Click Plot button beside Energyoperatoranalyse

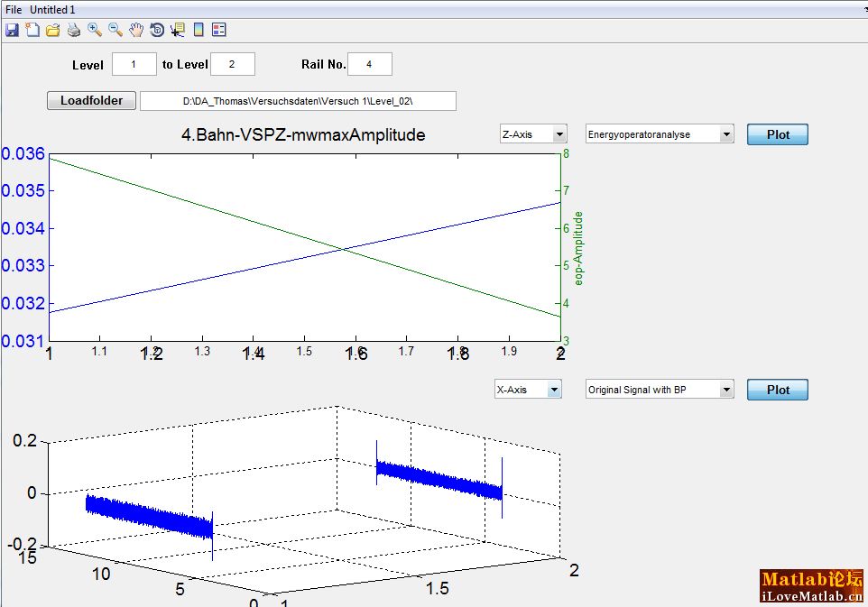[x=777, y=134]
